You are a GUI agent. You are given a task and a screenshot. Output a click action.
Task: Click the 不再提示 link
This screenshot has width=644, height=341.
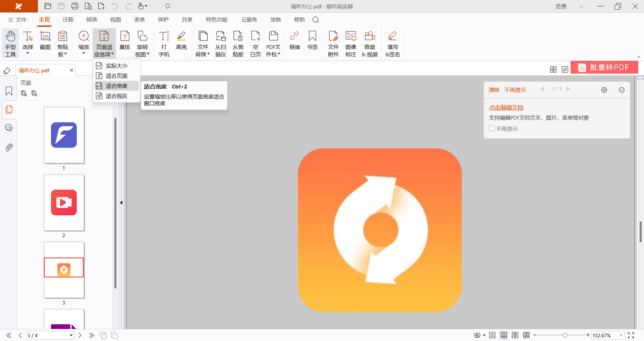point(515,90)
